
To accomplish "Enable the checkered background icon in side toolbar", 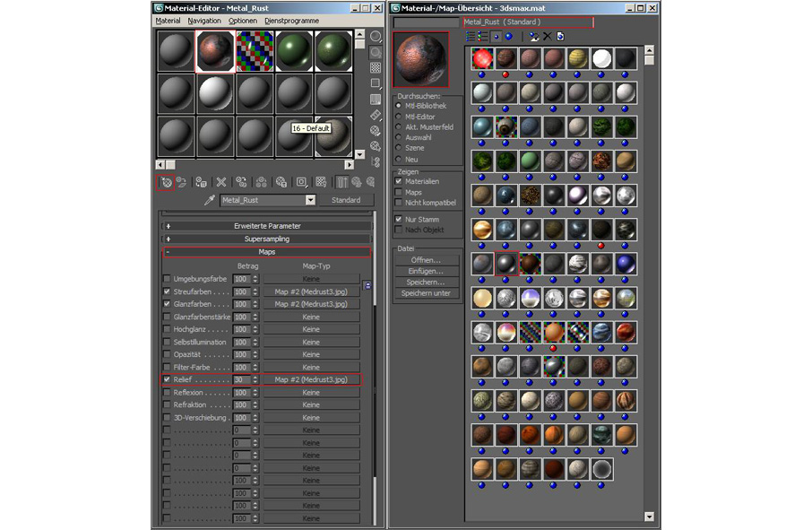I will (x=376, y=67).
